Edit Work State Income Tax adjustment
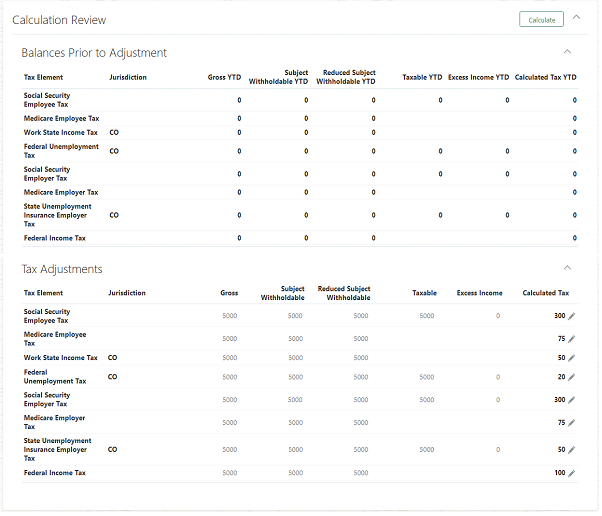Viewport: 602px width, 516px height. pyautogui.click(x=572, y=358)
